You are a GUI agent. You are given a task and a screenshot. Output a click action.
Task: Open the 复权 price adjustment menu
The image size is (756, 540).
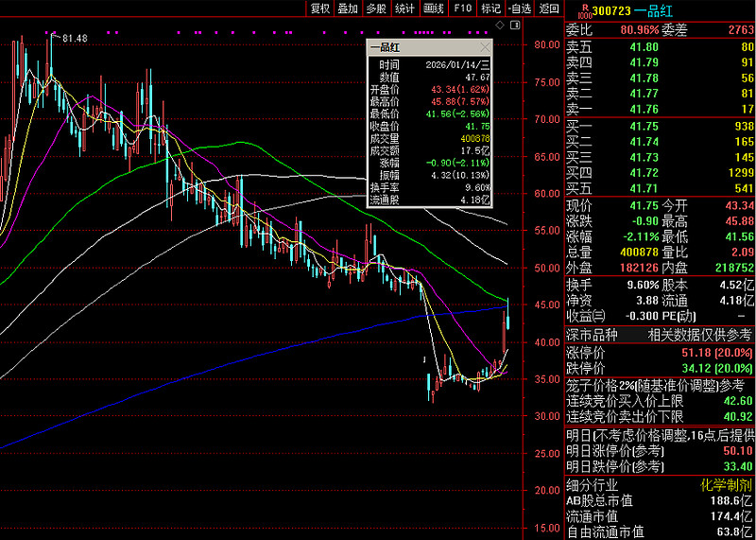coord(320,9)
